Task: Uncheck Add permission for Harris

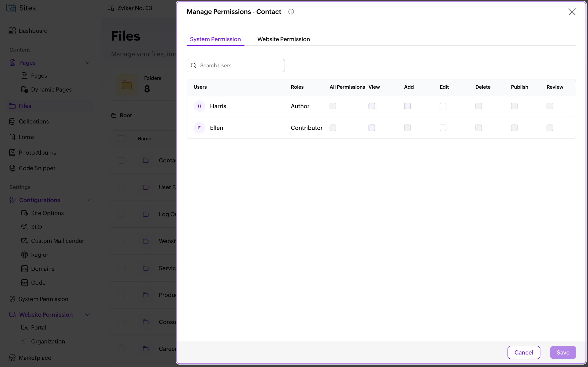Action: 407,106
